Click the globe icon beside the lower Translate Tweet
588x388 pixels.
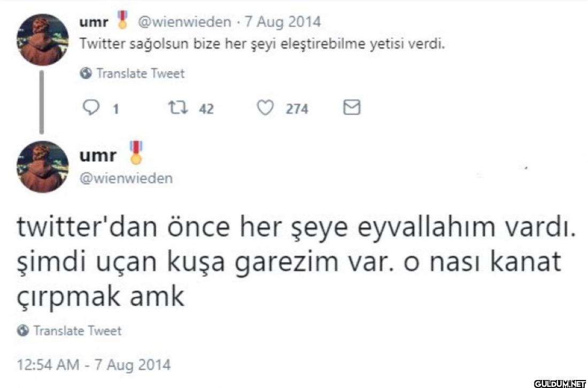[x=23, y=331]
